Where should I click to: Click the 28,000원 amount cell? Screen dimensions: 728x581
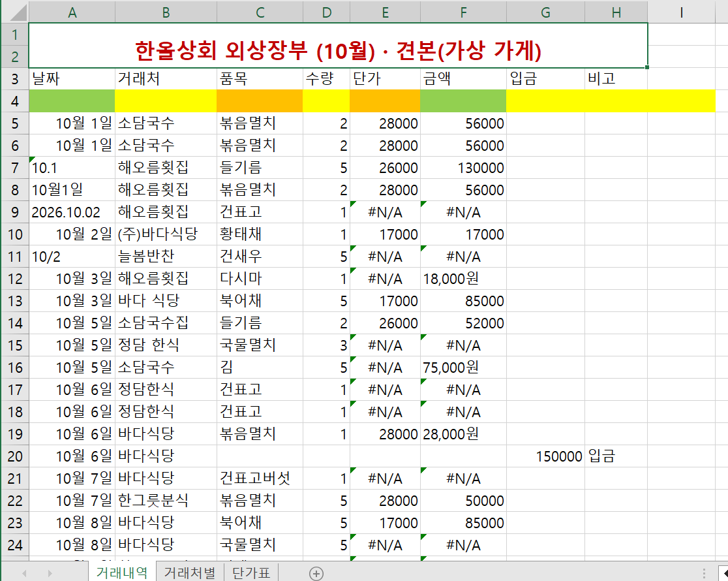tap(463, 433)
